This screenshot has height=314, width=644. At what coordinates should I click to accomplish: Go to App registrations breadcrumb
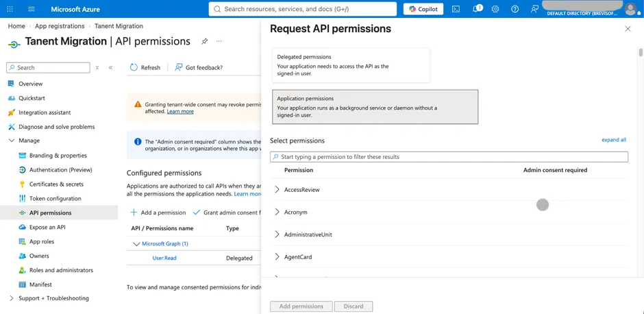[60, 26]
